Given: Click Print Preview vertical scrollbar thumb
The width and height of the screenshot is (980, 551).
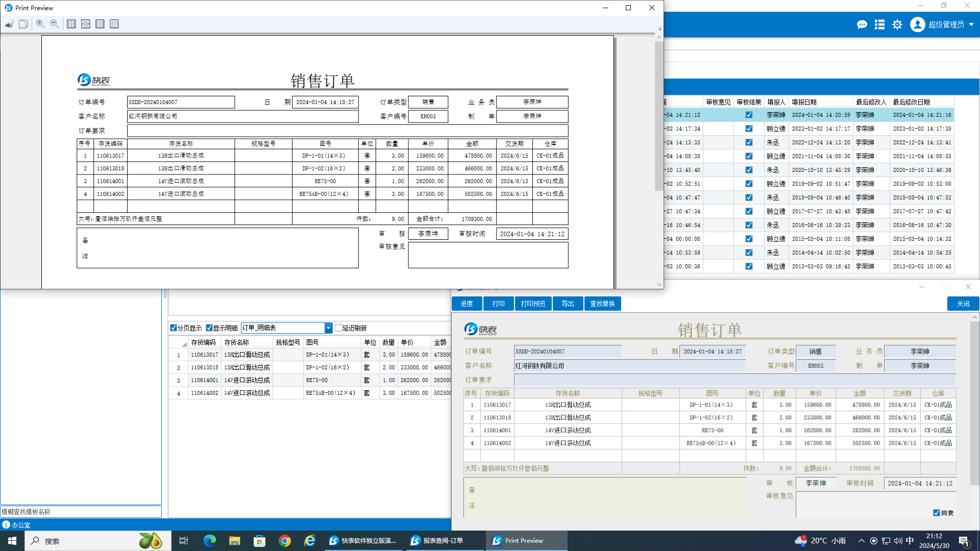Looking at the screenshot, I should (659, 116).
